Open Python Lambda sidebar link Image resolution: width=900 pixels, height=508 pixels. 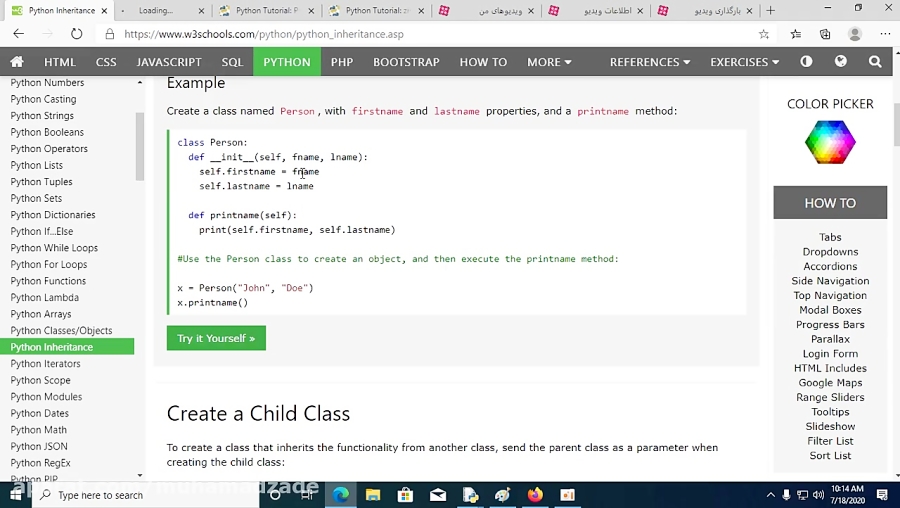click(44, 297)
